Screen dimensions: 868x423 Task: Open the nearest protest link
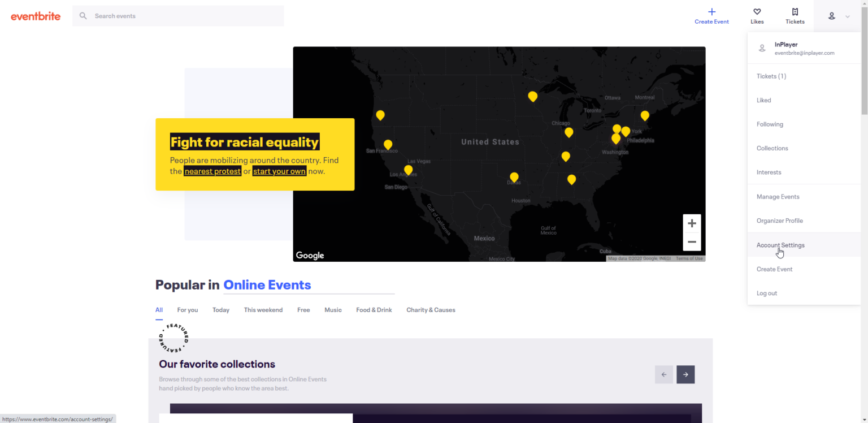212,171
